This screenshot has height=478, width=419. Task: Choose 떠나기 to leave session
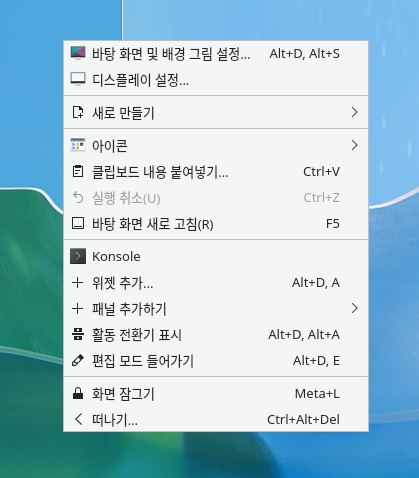216,419
